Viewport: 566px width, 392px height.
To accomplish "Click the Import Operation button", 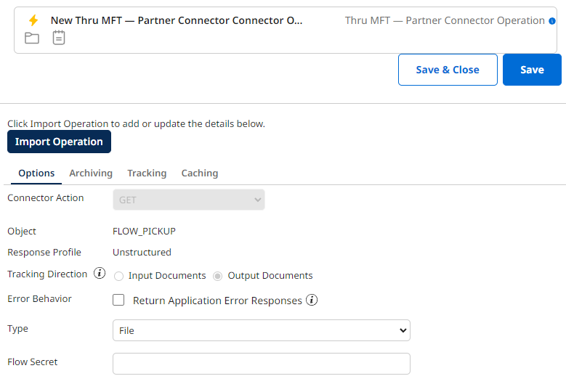I will pos(59,142).
